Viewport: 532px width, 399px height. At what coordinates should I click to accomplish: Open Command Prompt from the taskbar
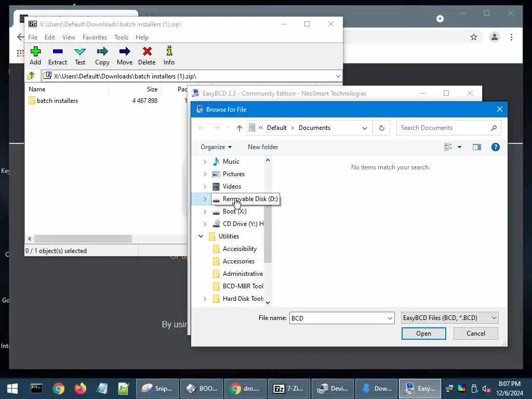tap(36, 389)
